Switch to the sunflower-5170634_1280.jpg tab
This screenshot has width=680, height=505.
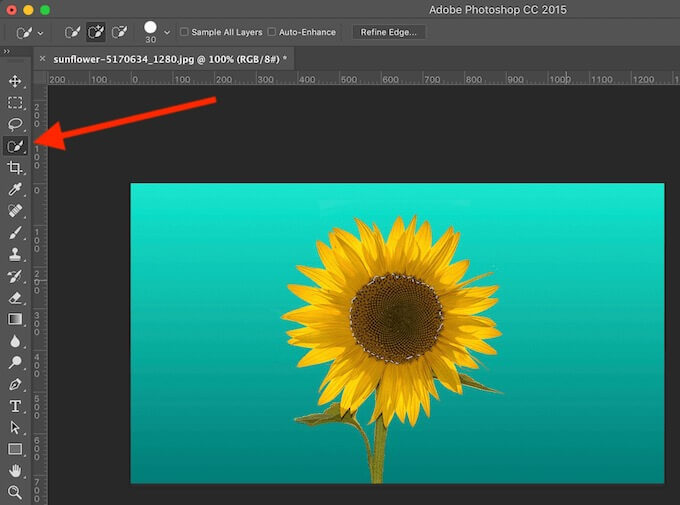(170, 59)
